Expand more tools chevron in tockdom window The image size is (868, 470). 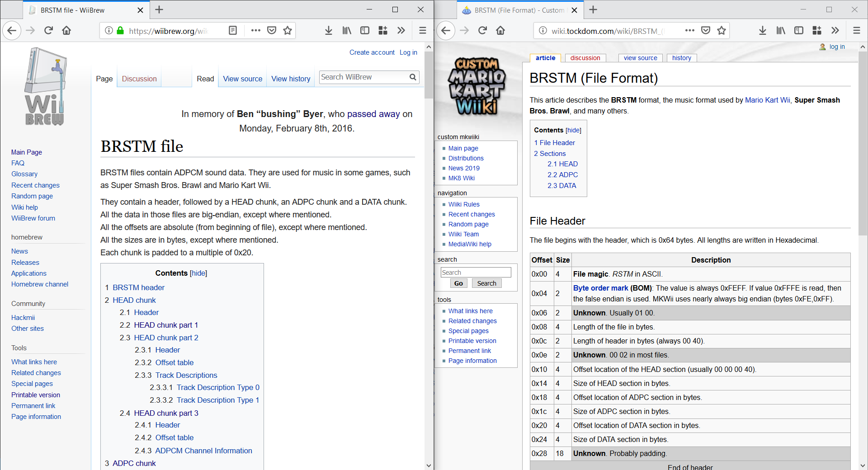point(835,30)
